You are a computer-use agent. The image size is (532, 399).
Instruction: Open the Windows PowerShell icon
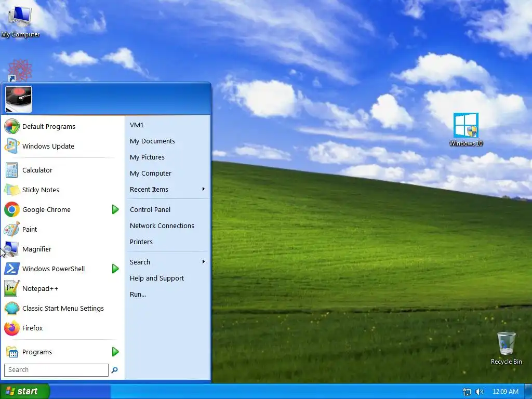tap(12, 269)
